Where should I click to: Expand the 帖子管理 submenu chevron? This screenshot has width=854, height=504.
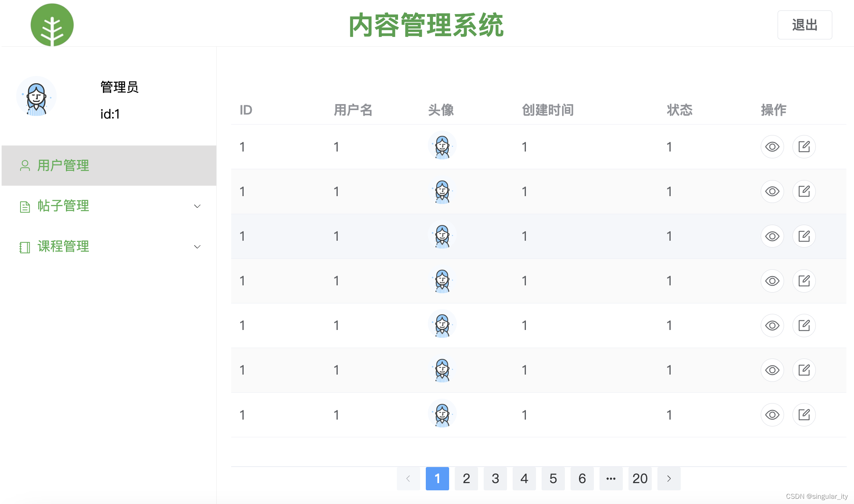[197, 206]
